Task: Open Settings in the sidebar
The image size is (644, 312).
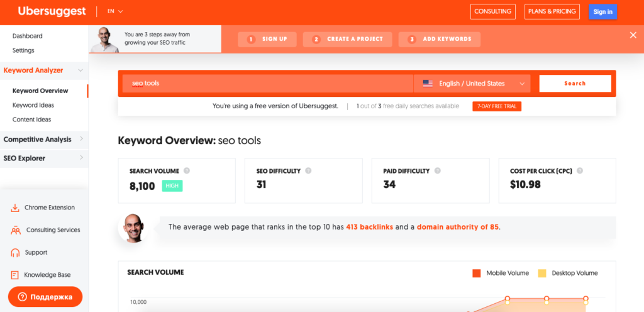Action: tap(23, 50)
